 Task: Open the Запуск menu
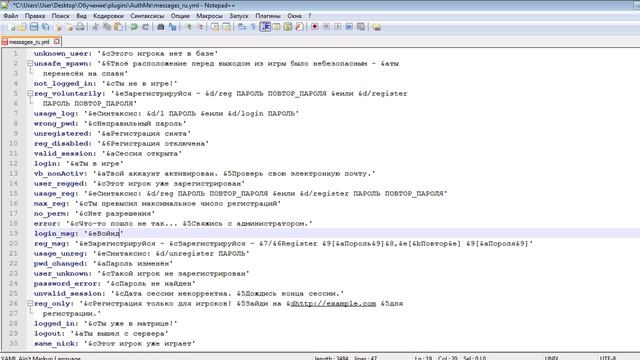pyautogui.click(x=239, y=16)
